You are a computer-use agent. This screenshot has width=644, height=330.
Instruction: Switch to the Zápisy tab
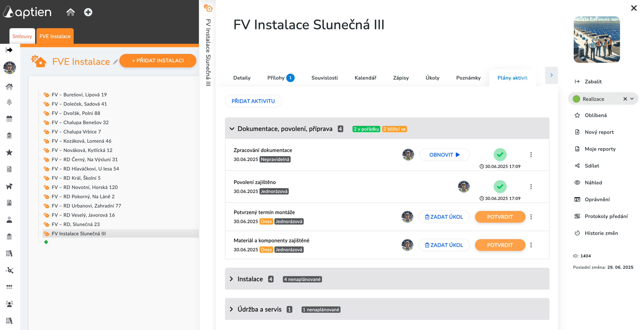[x=401, y=78]
